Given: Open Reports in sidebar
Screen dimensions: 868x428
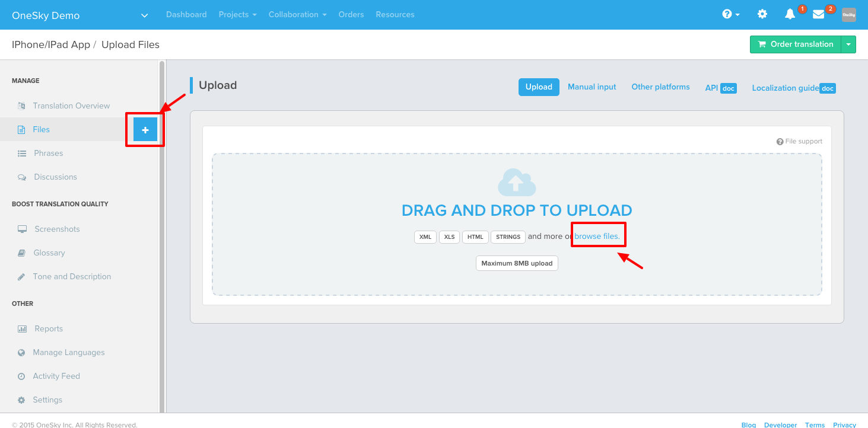Looking at the screenshot, I should (49, 328).
